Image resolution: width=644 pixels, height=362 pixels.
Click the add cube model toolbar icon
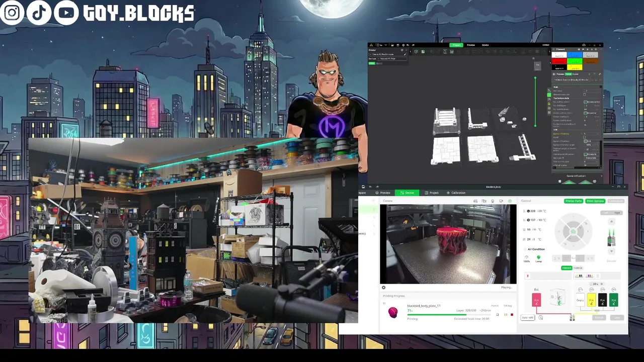click(416, 51)
